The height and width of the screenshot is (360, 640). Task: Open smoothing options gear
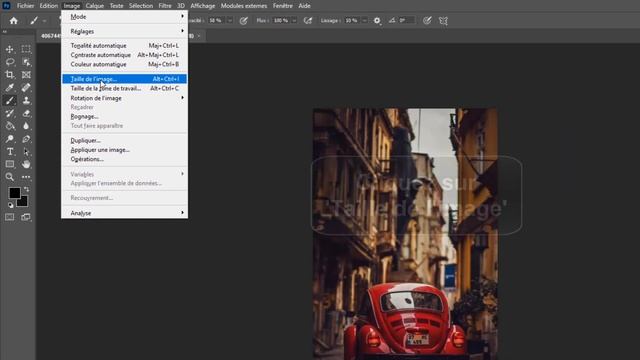coord(377,20)
